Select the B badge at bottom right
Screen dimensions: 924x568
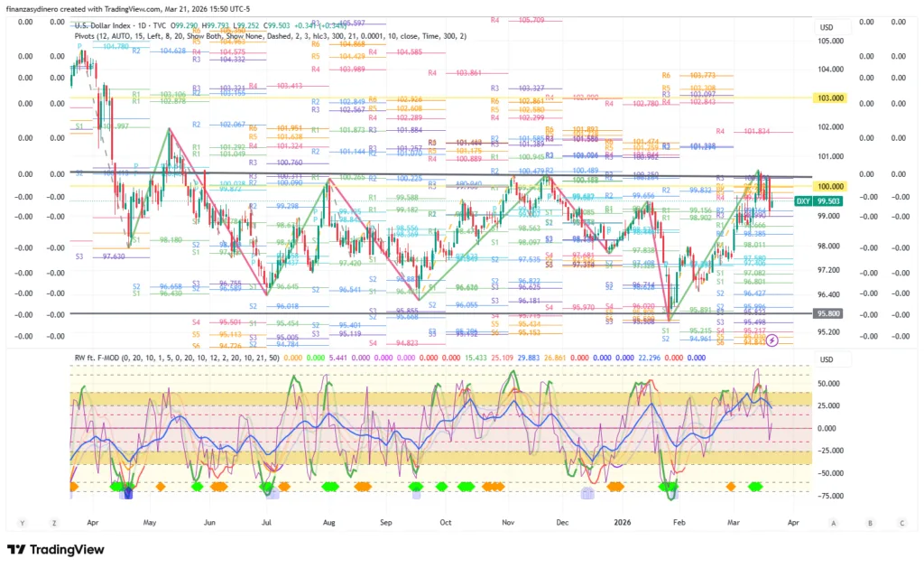pos(868,522)
